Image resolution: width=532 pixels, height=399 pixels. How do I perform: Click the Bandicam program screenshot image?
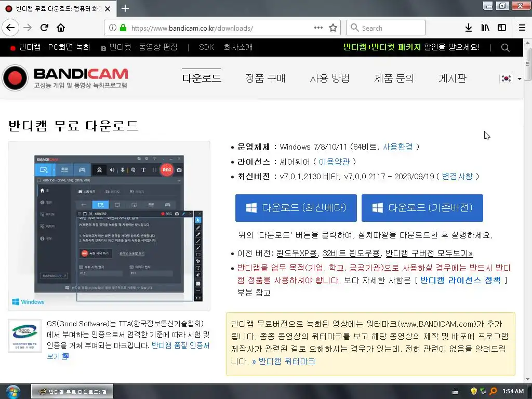(109, 226)
